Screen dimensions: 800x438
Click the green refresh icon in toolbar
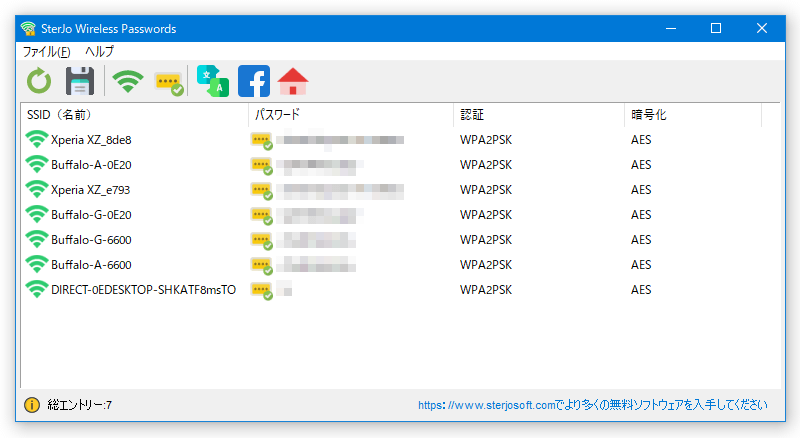39,81
